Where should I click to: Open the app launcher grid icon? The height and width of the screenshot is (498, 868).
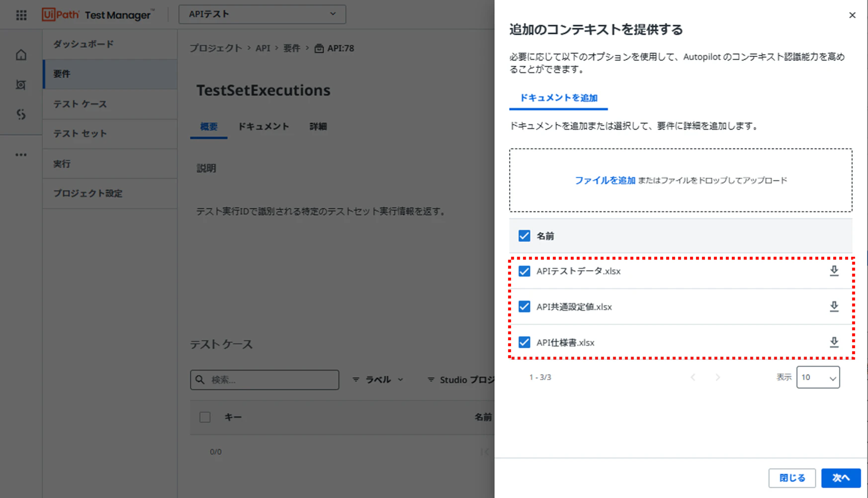(21, 15)
